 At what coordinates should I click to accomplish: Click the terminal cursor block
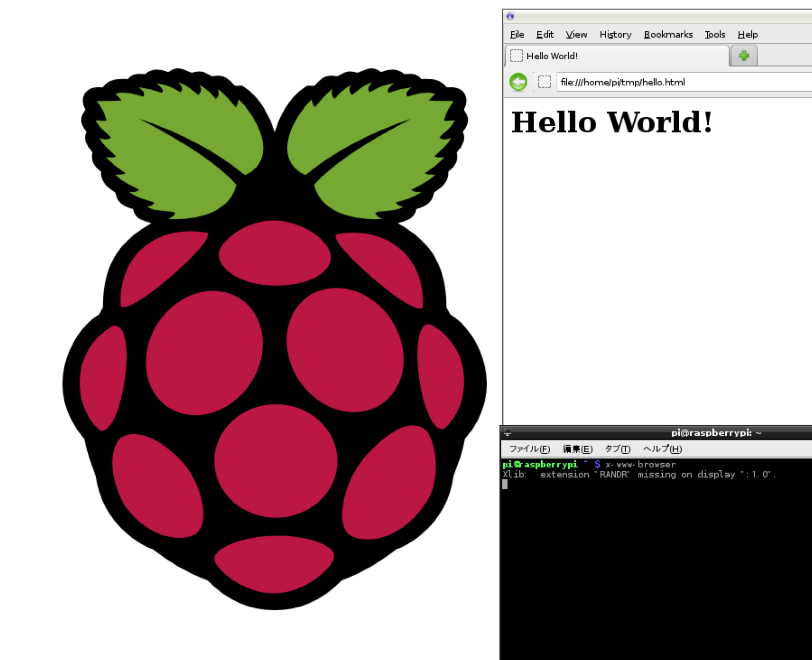click(505, 484)
